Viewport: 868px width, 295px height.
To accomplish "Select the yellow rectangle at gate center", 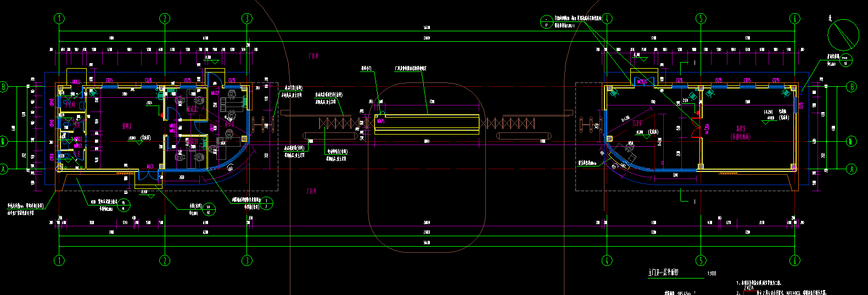I will (x=427, y=124).
